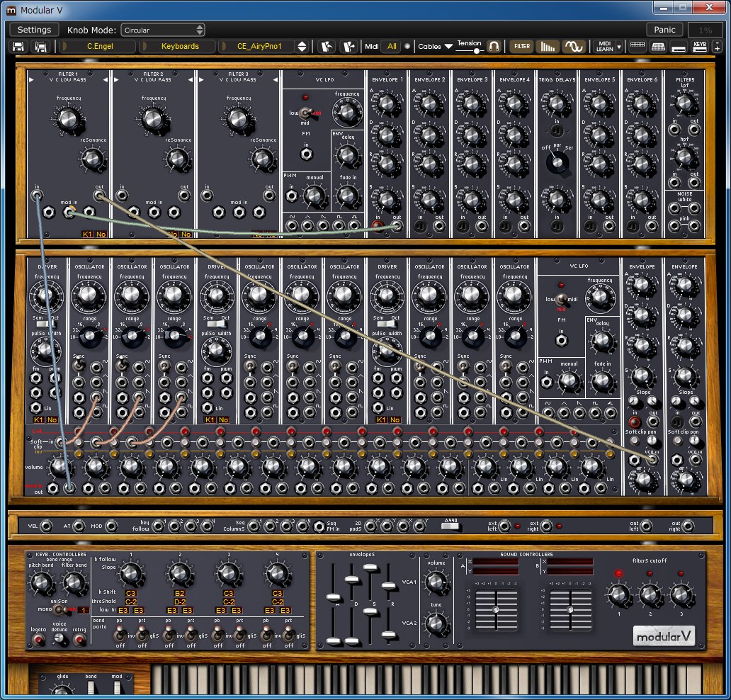This screenshot has height=700, width=731.
Task: Click the KEYB view icon
Action: 699,46
